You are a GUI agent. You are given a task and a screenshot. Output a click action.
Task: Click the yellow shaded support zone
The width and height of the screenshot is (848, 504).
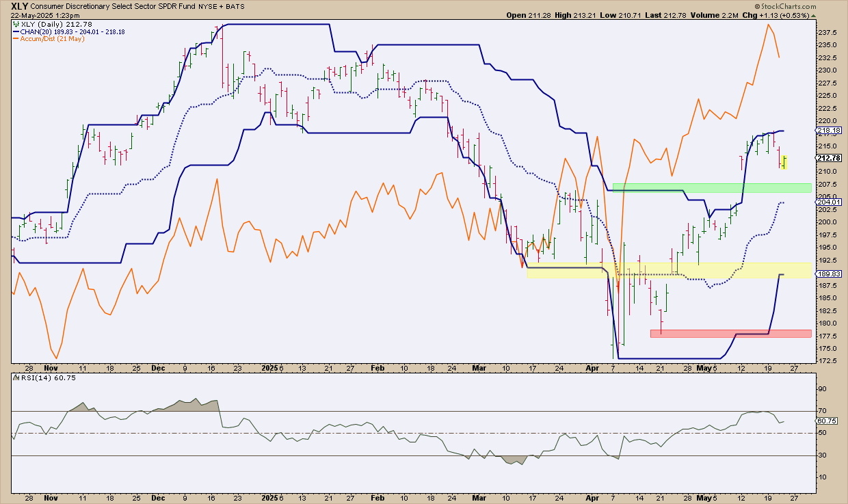pyautogui.click(x=670, y=270)
